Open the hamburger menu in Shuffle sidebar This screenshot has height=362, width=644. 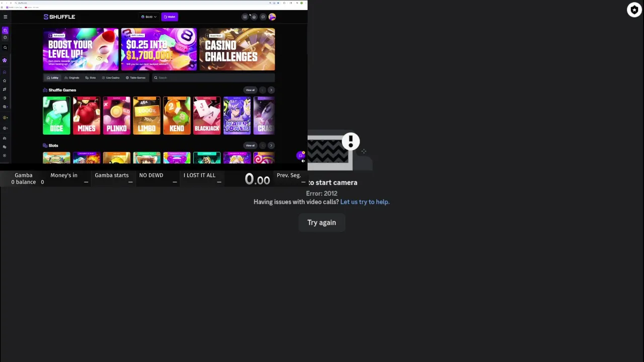point(6,17)
